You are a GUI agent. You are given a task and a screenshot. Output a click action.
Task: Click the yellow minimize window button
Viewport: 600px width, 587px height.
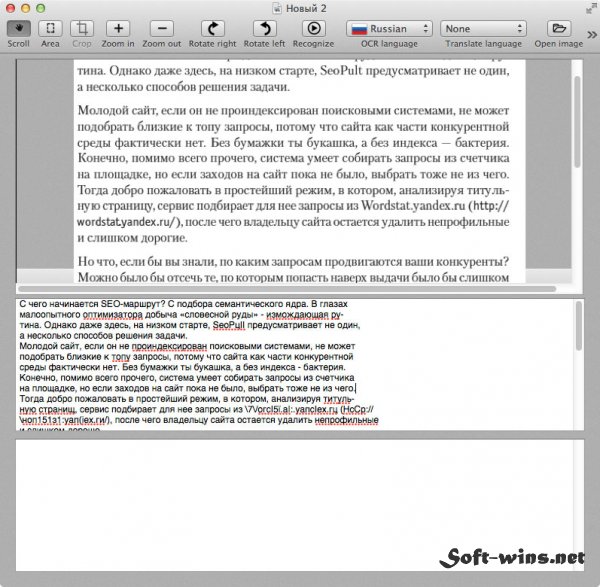pos(26,8)
